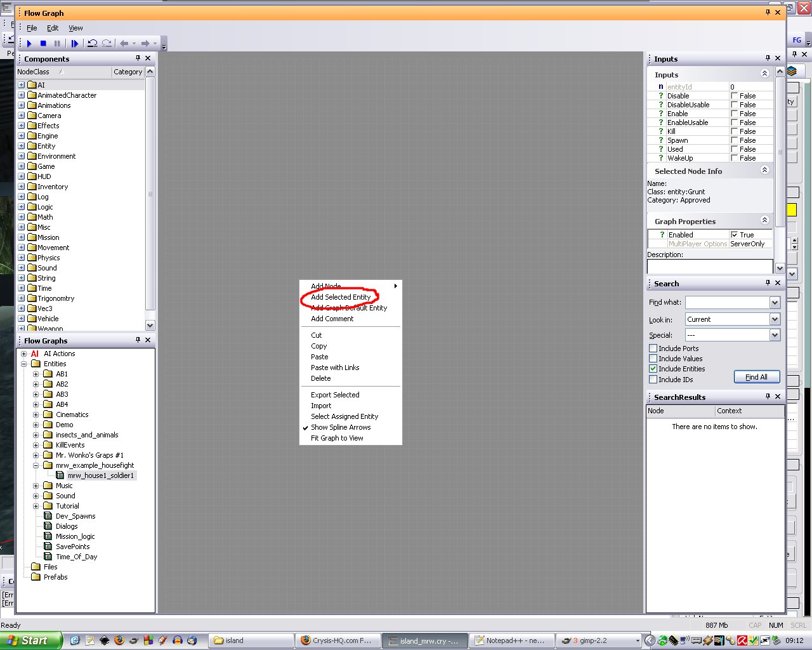Image resolution: width=812 pixels, height=650 pixels.
Task: Click the Step forward toolbar icon
Action: pos(74,43)
